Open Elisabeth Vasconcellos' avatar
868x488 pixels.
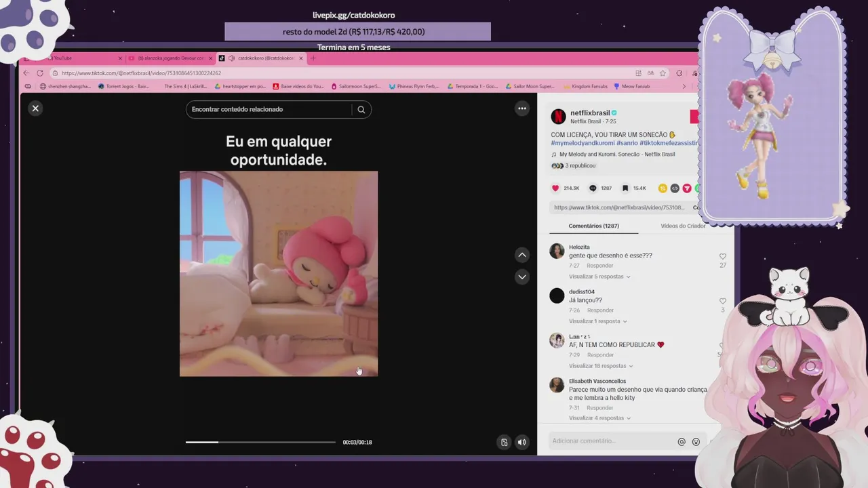557,385
